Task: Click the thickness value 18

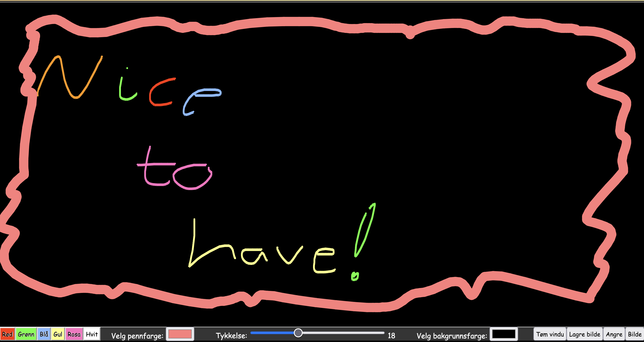Action: tap(391, 336)
